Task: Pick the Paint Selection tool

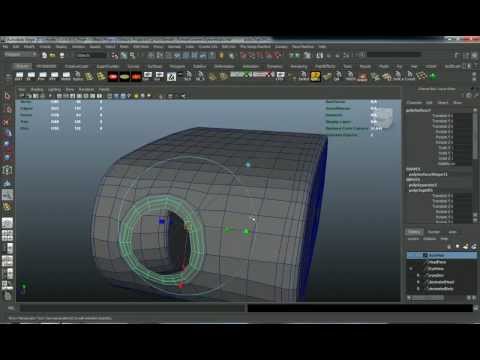Action: pos(7,122)
